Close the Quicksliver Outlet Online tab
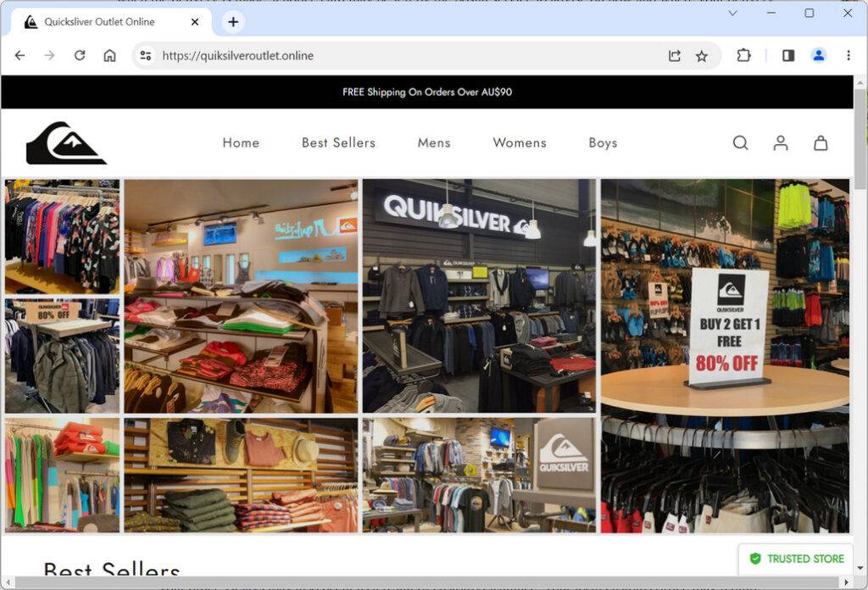 (195, 21)
